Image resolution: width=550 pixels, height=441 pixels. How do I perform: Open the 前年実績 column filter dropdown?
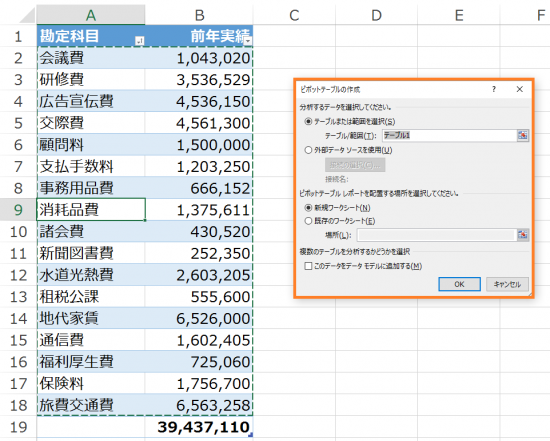pos(249,41)
